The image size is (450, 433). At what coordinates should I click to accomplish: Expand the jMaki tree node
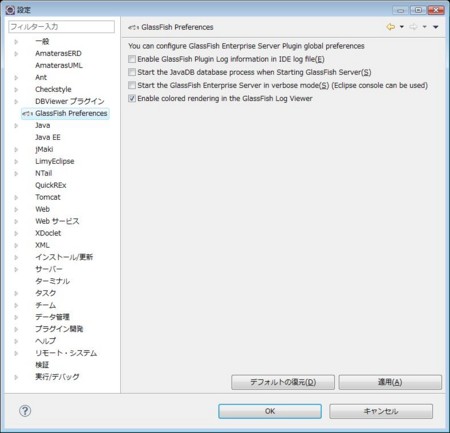(x=16, y=150)
